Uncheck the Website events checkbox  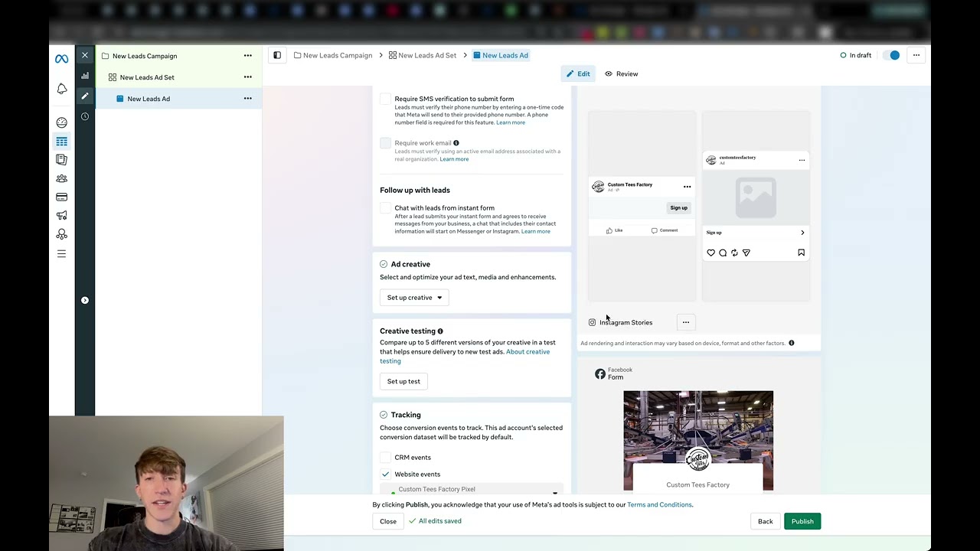386,474
